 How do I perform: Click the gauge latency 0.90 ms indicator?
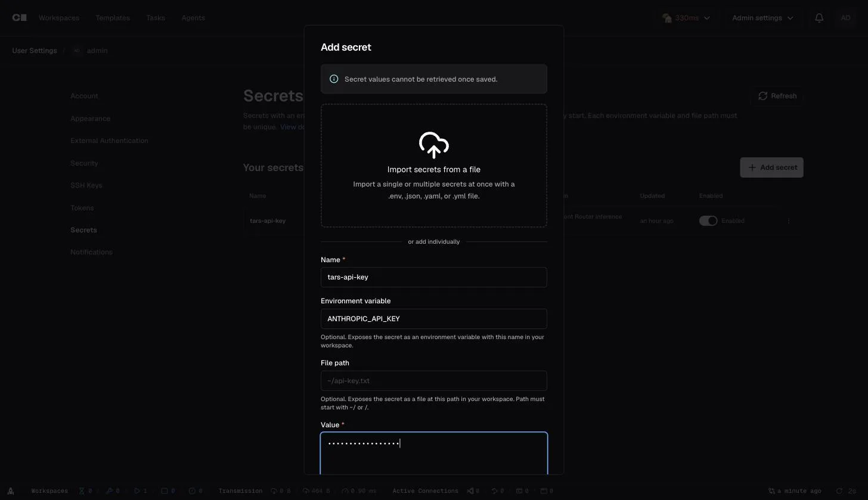tap(359, 491)
